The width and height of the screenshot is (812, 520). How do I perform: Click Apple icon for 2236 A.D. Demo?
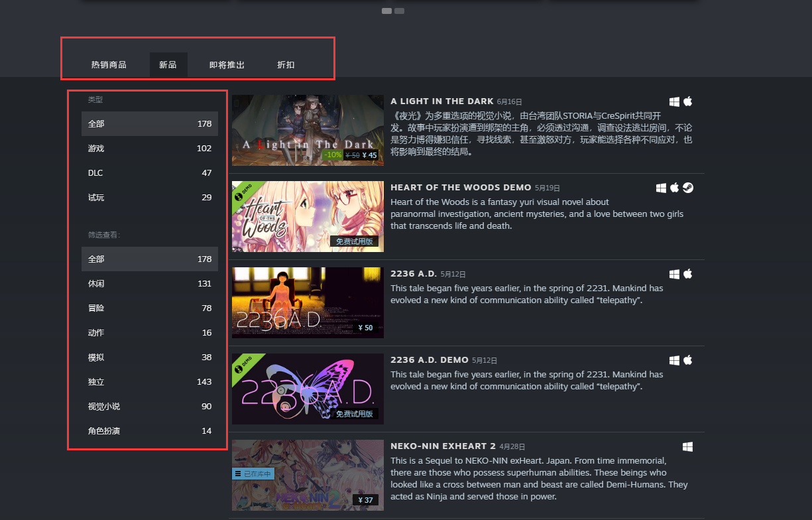click(x=687, y=360)
